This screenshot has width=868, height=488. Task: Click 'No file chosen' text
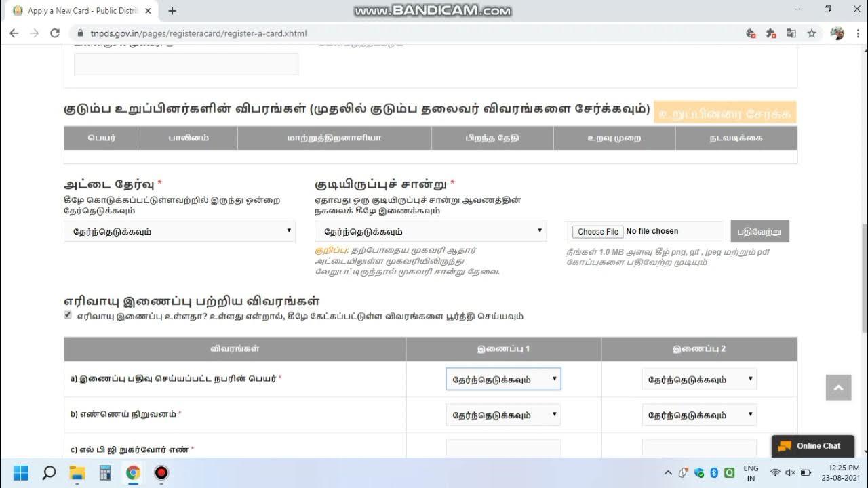pos(652,231)
